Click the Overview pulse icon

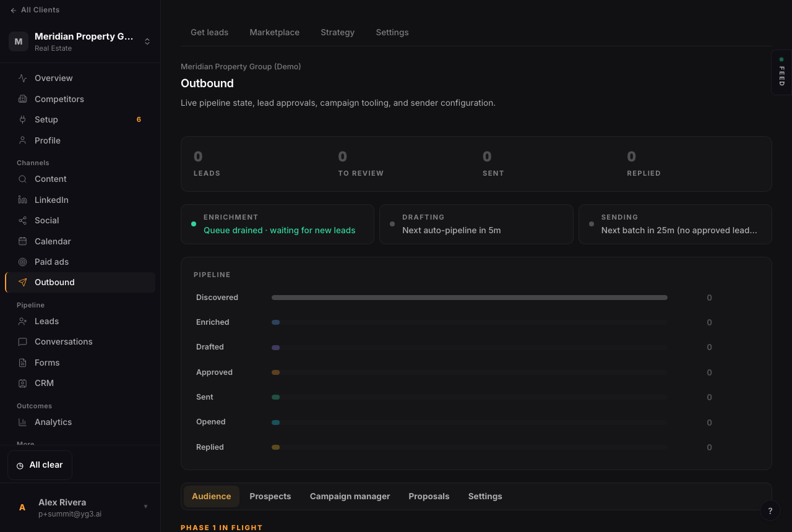pyautogui.click(x=23, y=78)
